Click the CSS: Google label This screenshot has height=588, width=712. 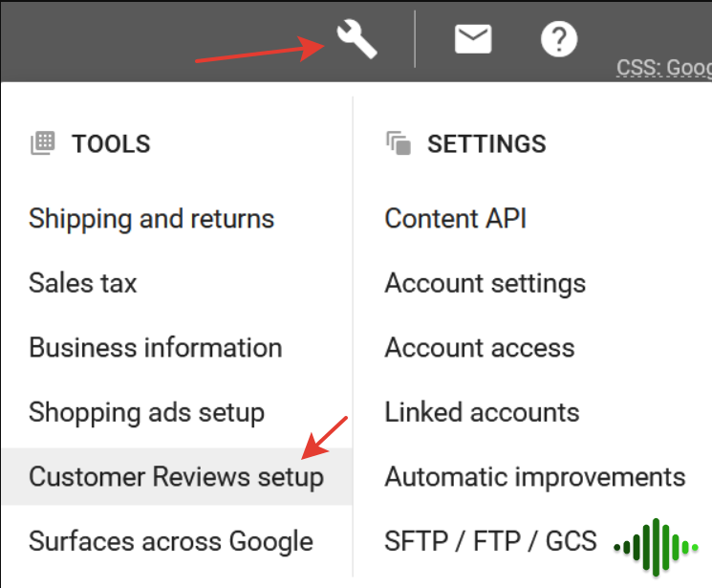(x=664, y=68)
